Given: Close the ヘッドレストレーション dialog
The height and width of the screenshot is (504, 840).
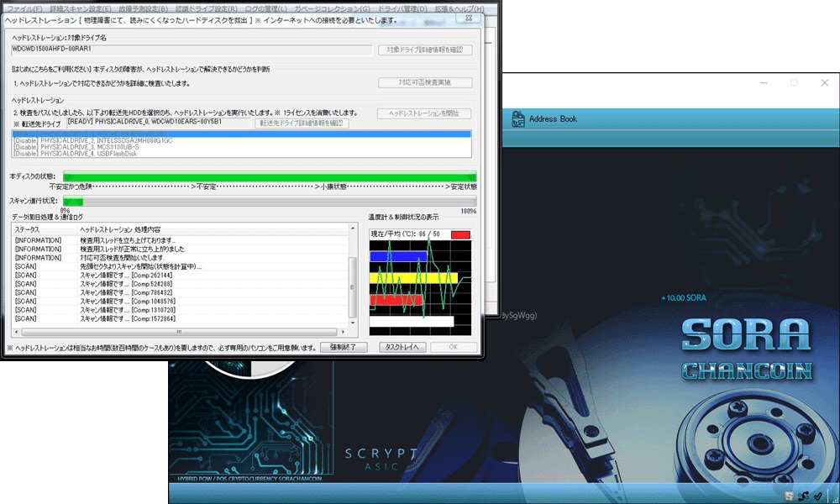Looking at the screenshot, I should [x=468, y=18].
